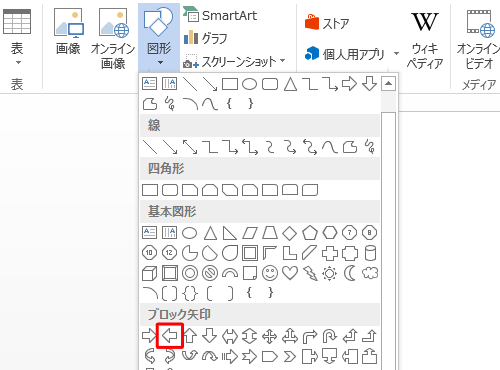500x370 pixels.
Task: Select the trapezoid shape
Action: click(270, 233)
